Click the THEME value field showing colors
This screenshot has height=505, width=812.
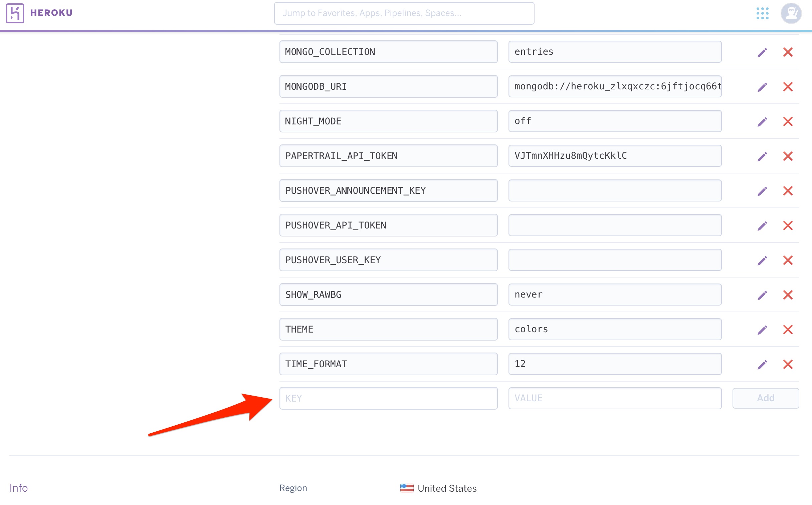[x=615, y=329]
